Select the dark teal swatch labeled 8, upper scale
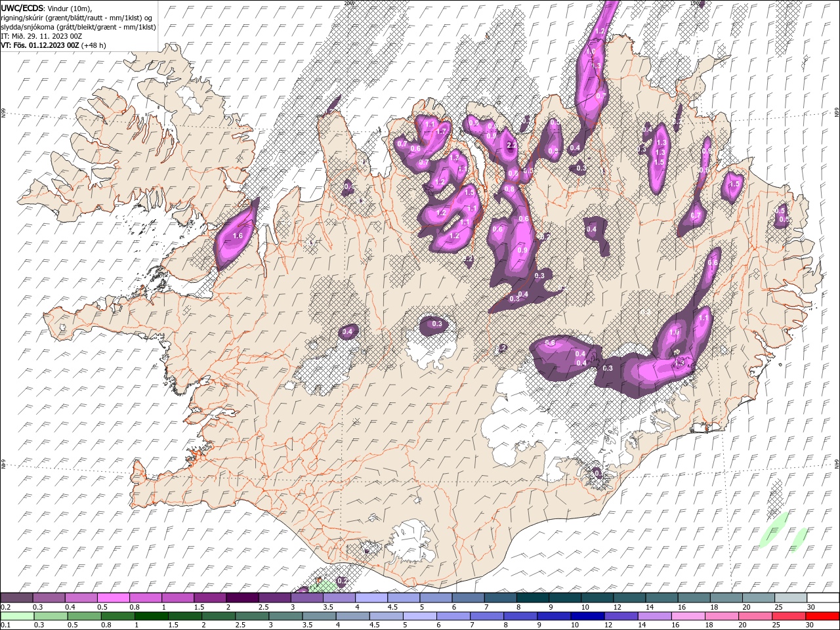 tap(533, 598)
